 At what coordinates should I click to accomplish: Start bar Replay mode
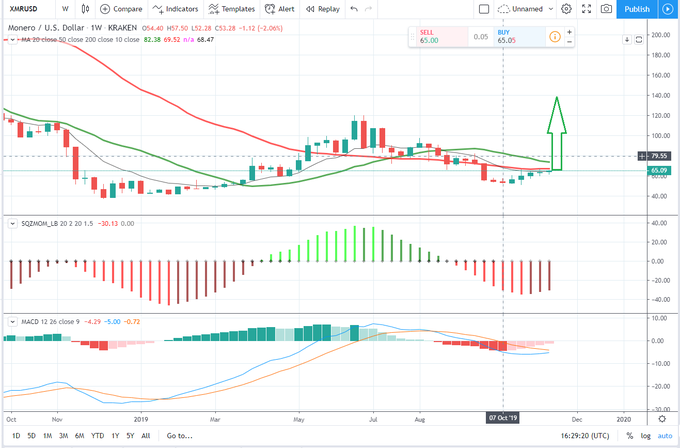323,9
